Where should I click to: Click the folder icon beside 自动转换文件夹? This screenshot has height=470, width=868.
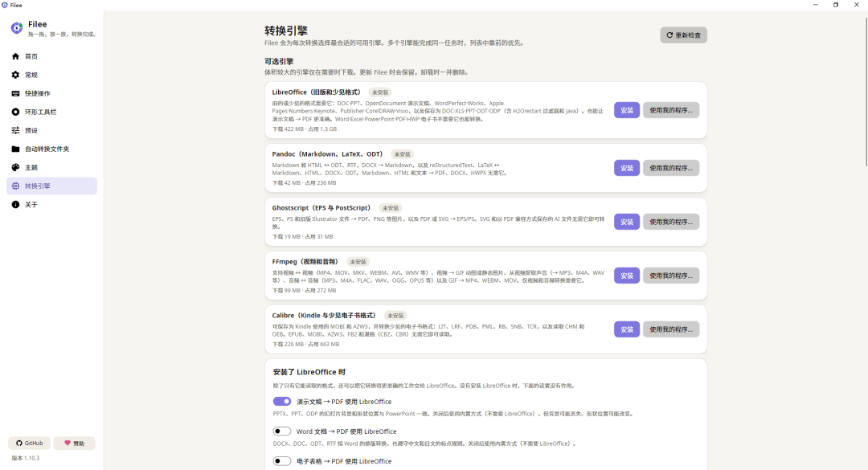click(x=15, y=149)
